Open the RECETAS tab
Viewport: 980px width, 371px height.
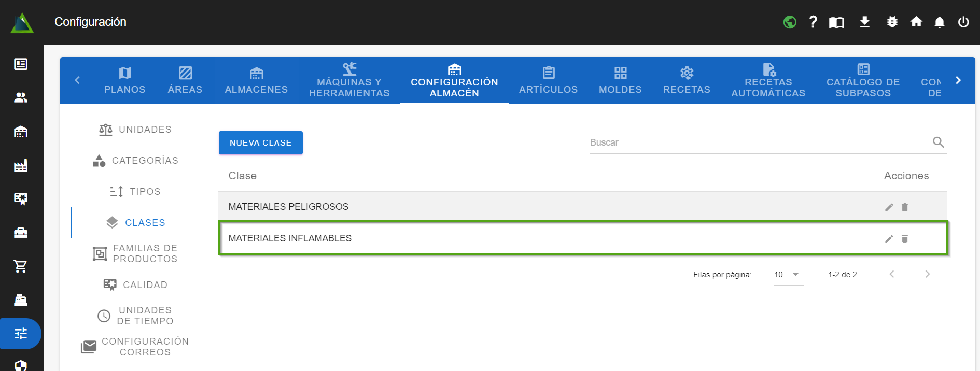686,80
